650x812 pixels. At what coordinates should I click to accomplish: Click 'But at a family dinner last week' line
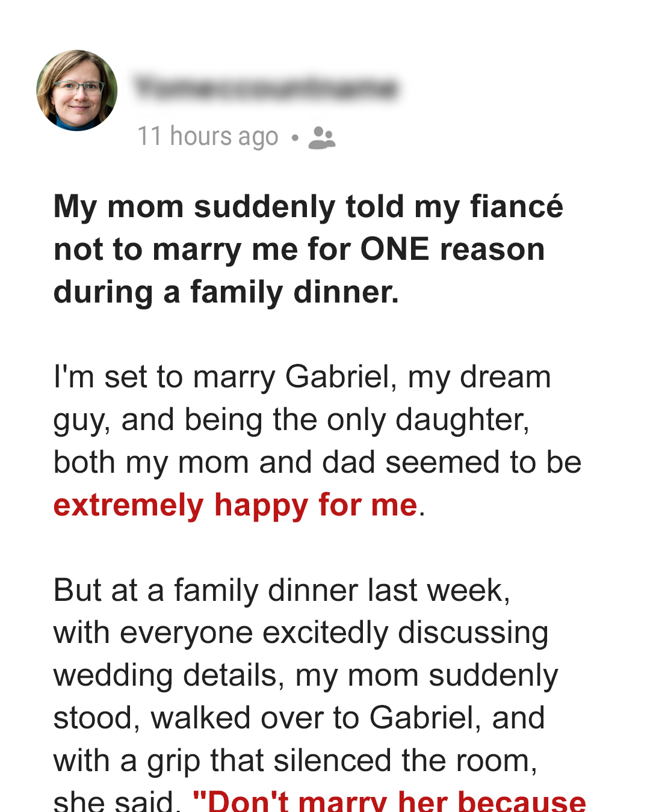point(282,590)
